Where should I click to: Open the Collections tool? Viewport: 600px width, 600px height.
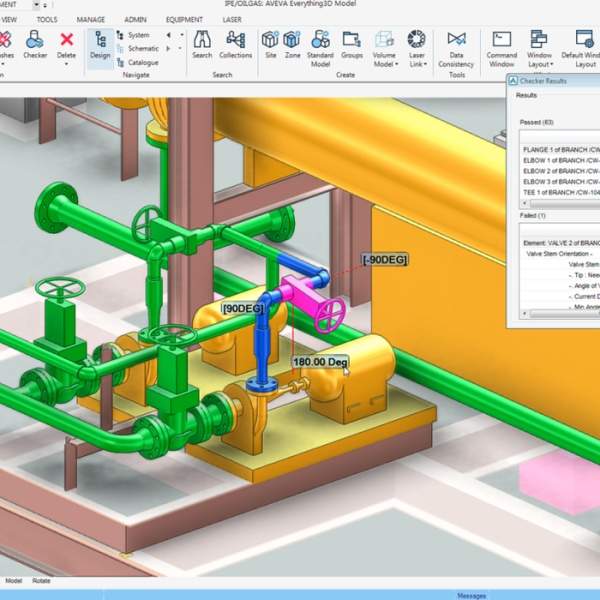235,45
